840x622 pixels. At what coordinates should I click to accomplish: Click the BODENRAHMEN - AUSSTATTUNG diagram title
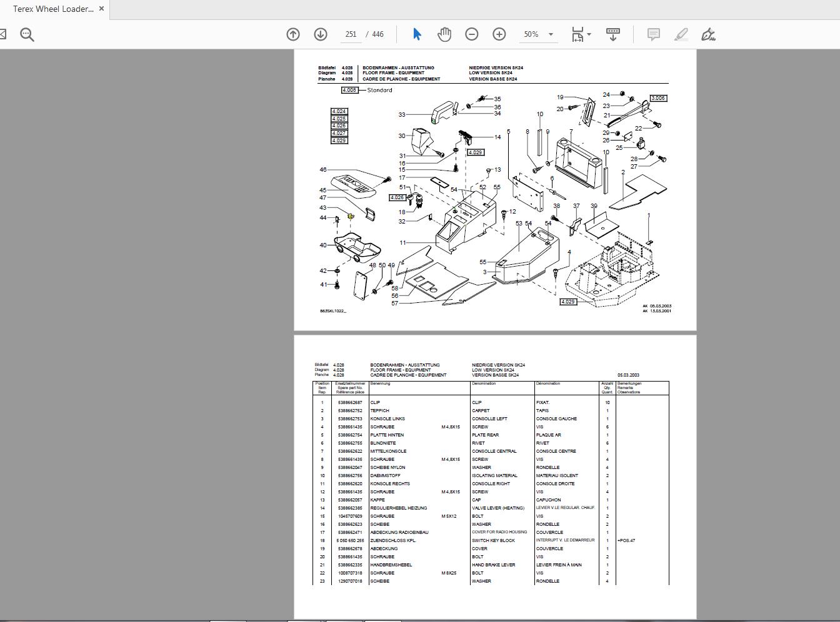(x=398, y=68)
